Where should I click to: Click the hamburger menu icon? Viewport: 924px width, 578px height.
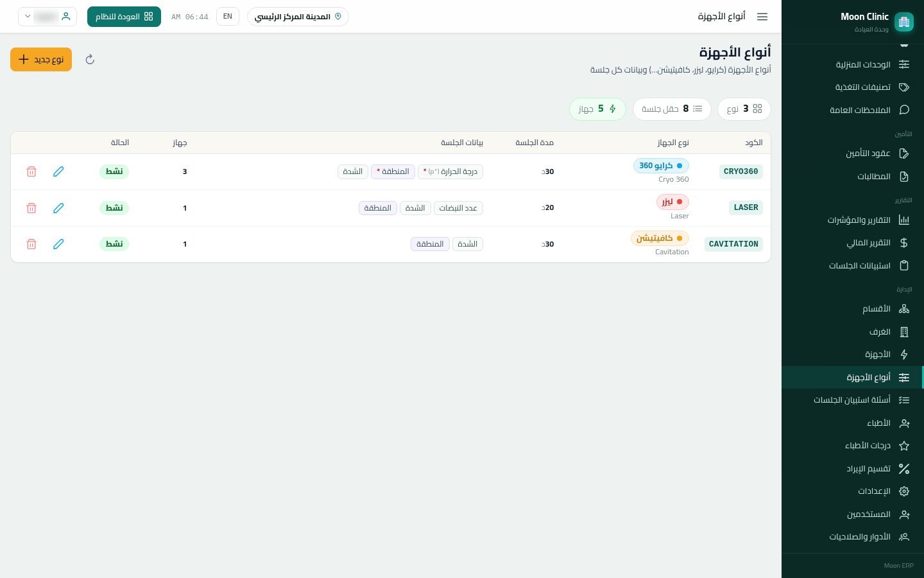pos(762,17)
